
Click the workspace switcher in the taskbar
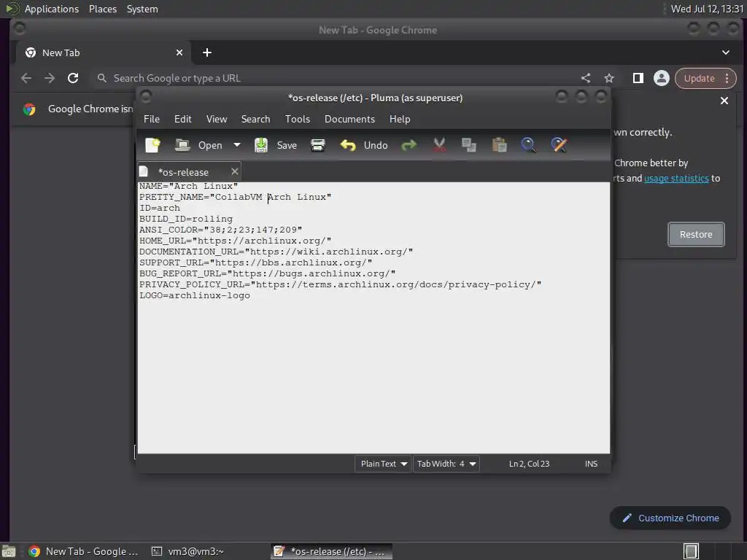pos(692,551)
